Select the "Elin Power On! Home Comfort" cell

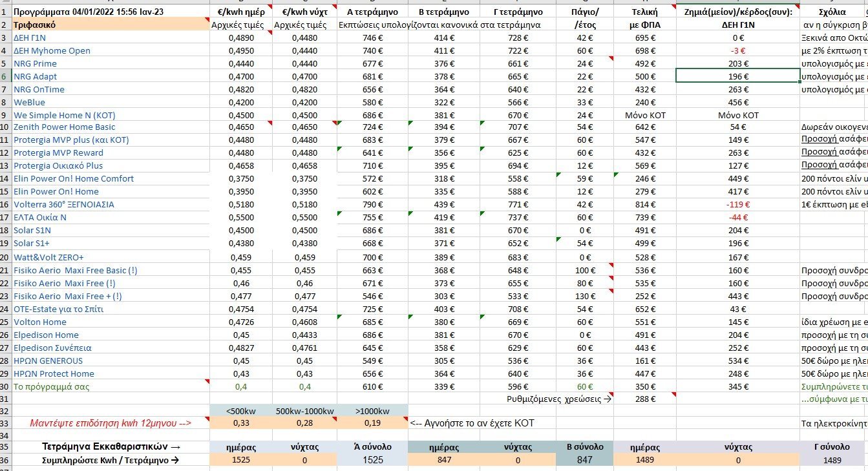[x=110, y=178]
